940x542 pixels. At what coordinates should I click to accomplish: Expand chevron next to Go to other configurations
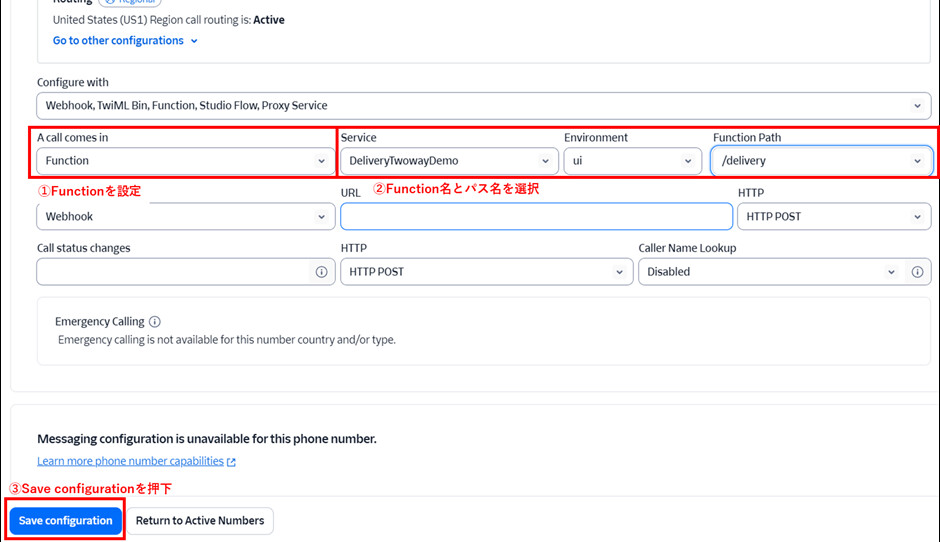coord(194,41)
